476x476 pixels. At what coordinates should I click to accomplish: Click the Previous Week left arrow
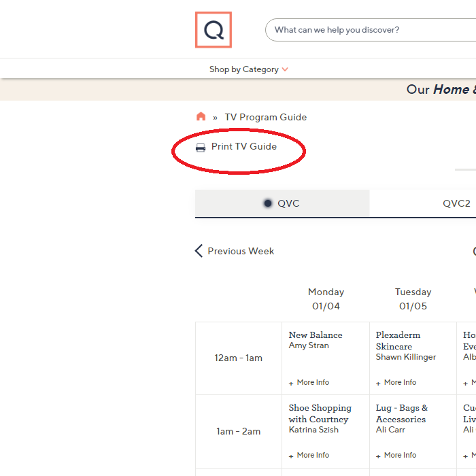point(199,251)
